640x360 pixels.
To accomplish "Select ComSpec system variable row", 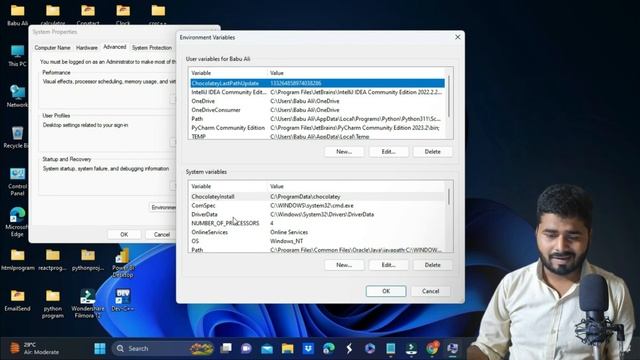I will (x=318, y=206).
